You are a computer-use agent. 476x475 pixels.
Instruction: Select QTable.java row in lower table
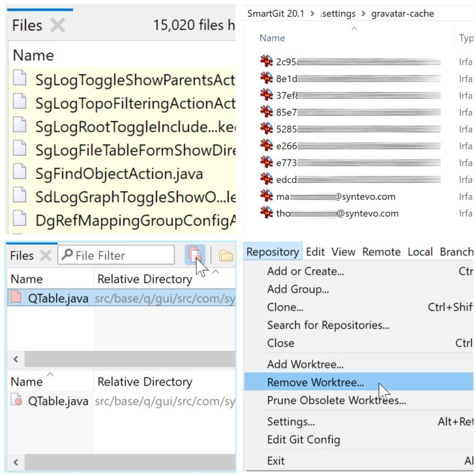tap(122, 401)
